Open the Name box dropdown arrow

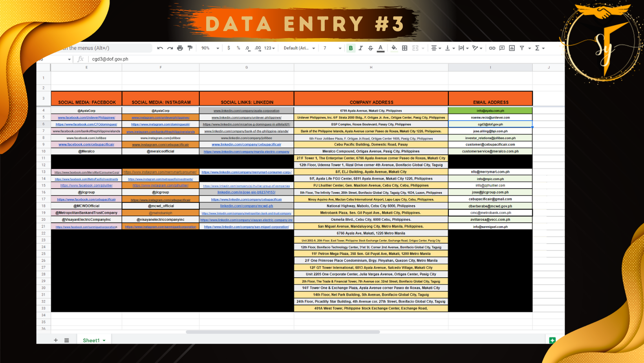pyautogui.click(x=69, y=59)
